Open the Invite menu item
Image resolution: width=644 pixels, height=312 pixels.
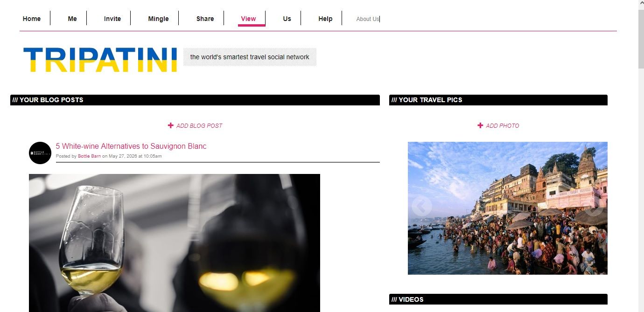click(x=112, y=19)
